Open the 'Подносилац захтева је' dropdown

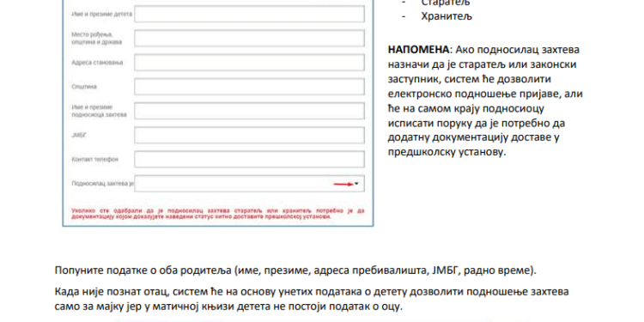click(x=249, y=184)
